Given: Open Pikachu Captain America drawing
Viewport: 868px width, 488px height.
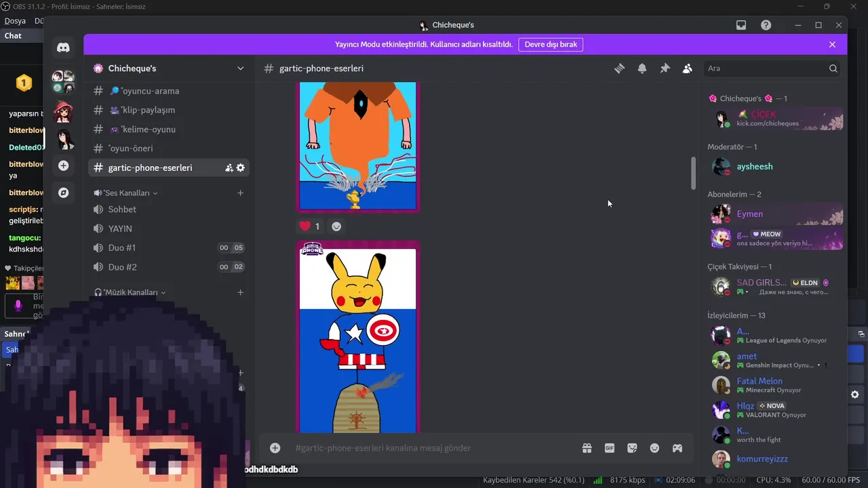Looking at the screenshot, I should (358, 338).
